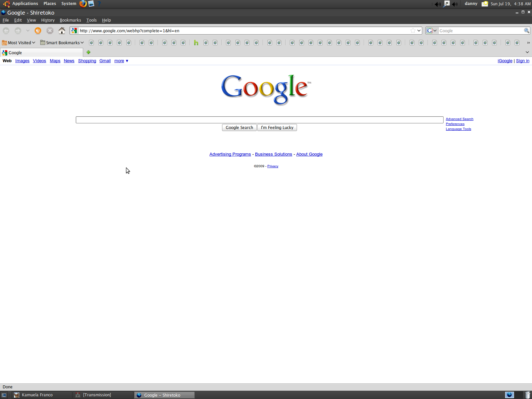Open the Help menu
Screen dimensions: 532x399
click(x=106, y=20)
